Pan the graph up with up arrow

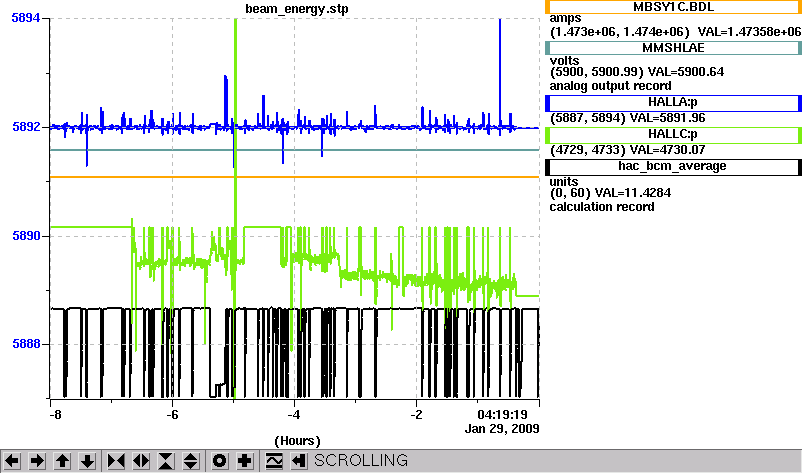coord(62,461)
